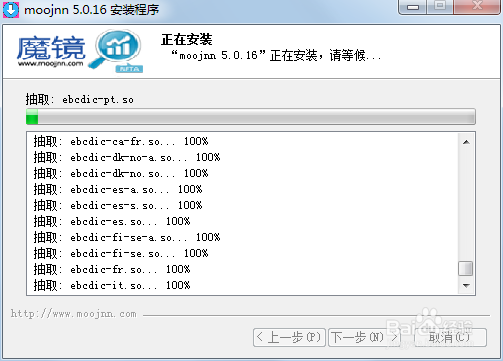The image size is (503, 361).
Task: Click the 魔镜 brand wordmark
Action: click(51, 49)
